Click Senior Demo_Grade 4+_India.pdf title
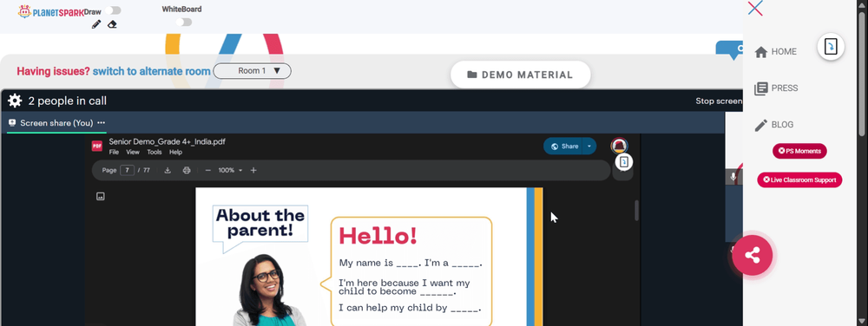 [168, 141]
